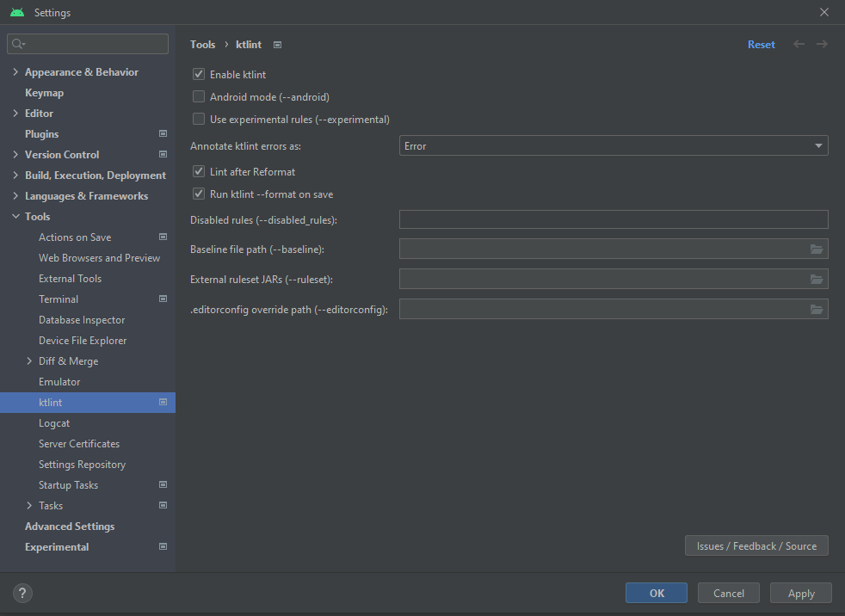Click project icon on ktlint row

163,402
